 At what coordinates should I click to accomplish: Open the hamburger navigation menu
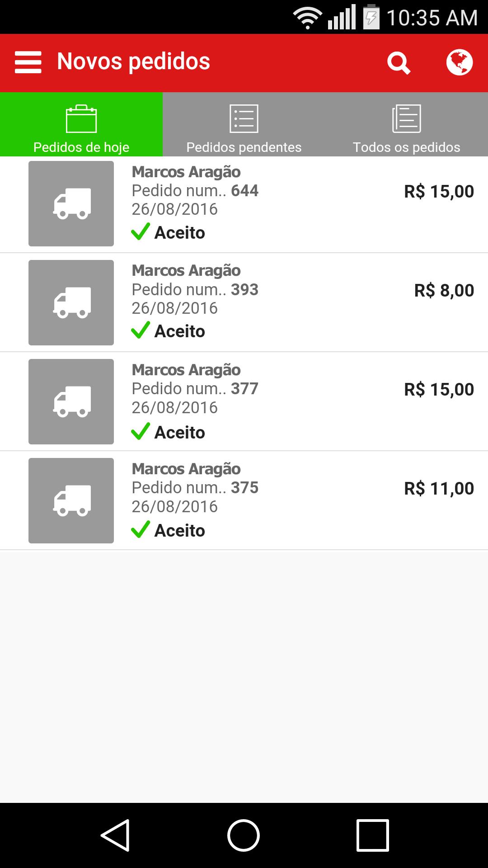[28, 62]
